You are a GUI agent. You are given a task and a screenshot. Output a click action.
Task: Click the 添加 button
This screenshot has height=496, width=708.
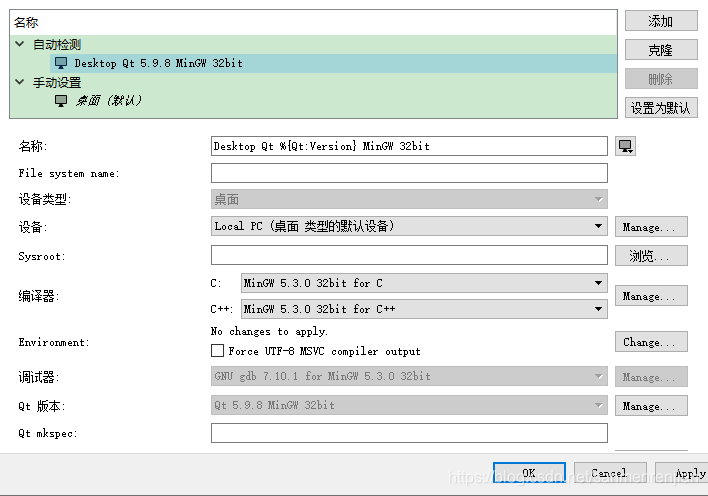pyautogui.click(x=661, y=21)
